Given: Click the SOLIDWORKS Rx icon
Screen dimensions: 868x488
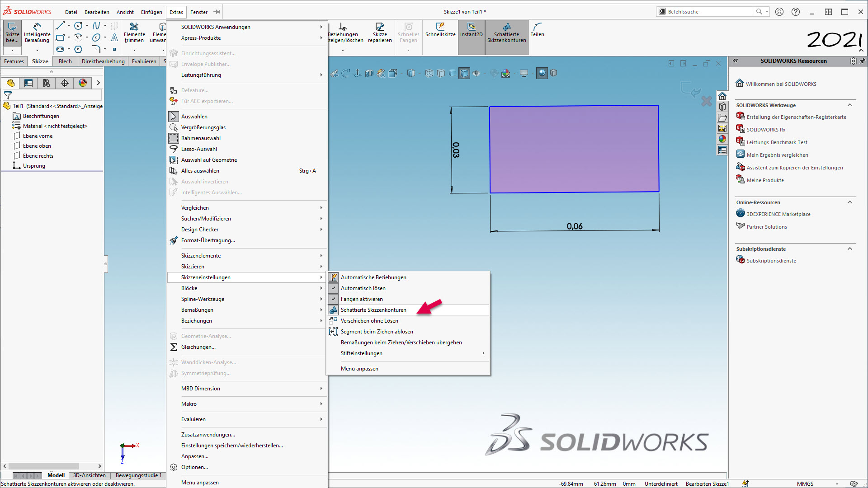Looking at the screenshot, I should (741, 129).
